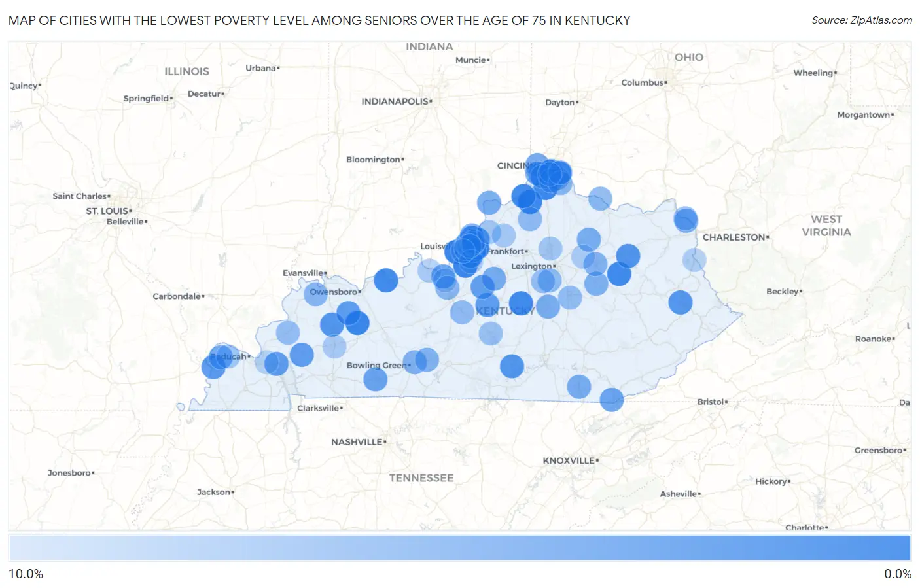Viewport: 920px width, 588px height.
Task: Click the Evansville city label
Action: 304,273
